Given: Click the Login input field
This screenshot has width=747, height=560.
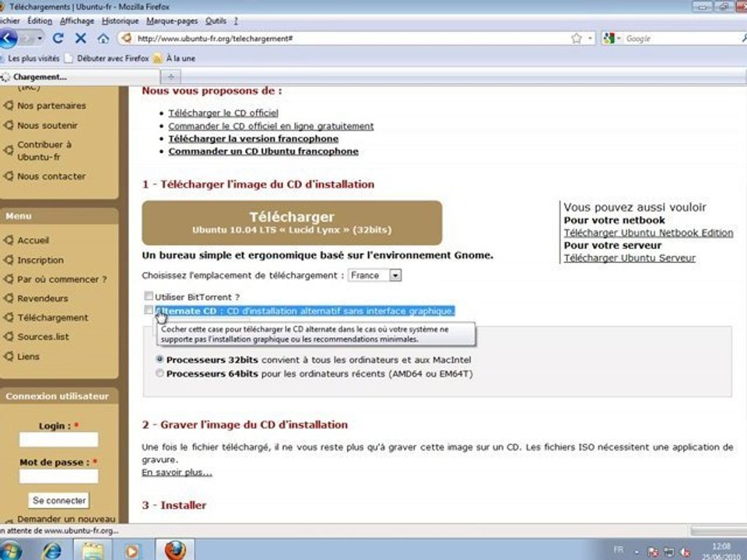Looking at the screenshot, I should click(x=58, y=439).
